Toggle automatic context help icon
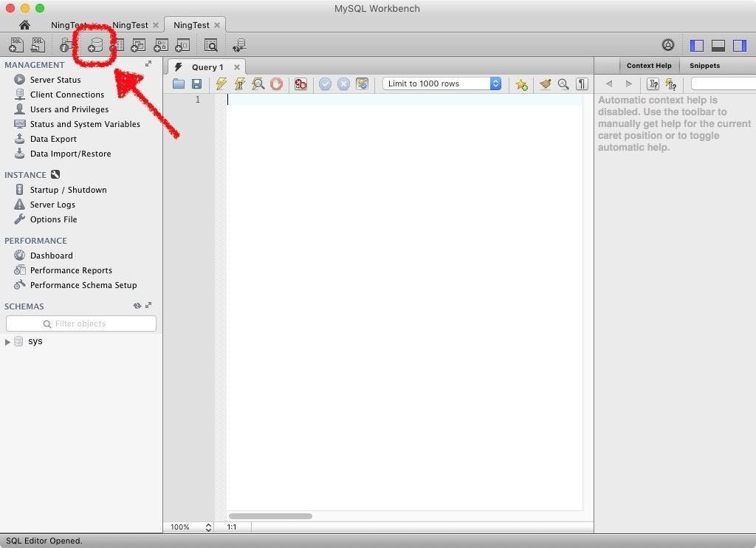Image resolution: width=756 pixels, height=548 pixels. 670,83
